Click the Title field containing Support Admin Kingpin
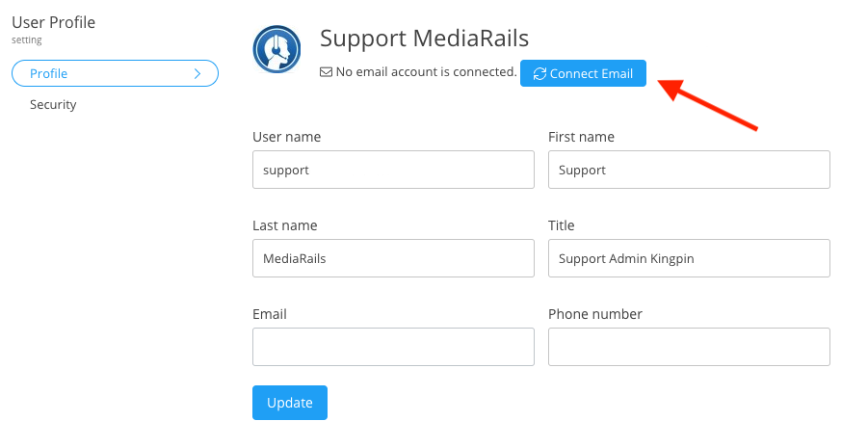Viewport: 868px width, 448px height. (689, 258)
